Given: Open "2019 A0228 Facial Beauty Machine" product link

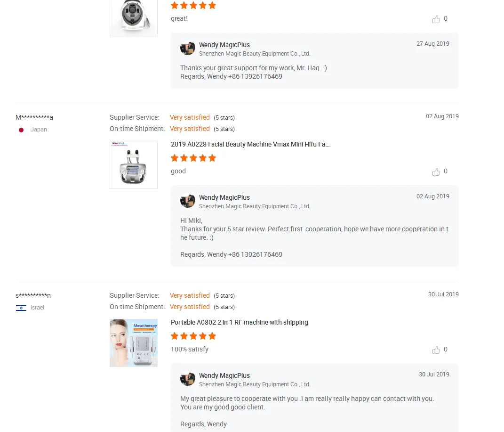Looking at the screenshot, I should pos(250,145).
